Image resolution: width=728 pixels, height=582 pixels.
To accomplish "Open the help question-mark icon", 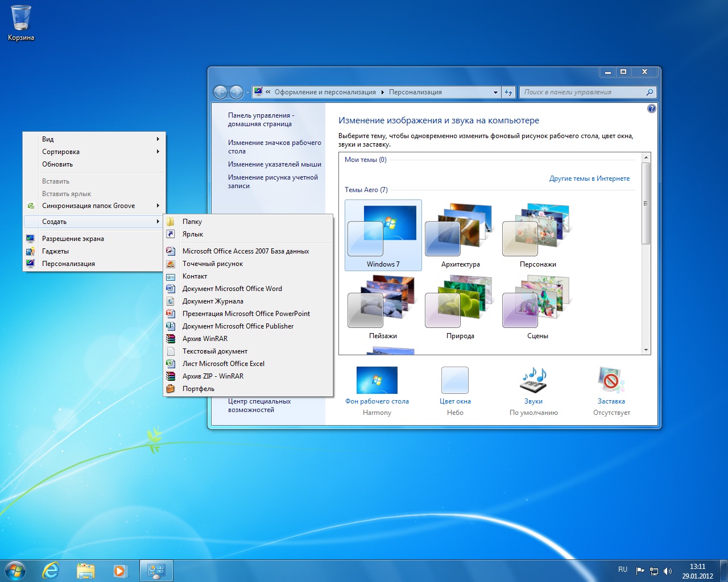I will (x=652, y=109).
